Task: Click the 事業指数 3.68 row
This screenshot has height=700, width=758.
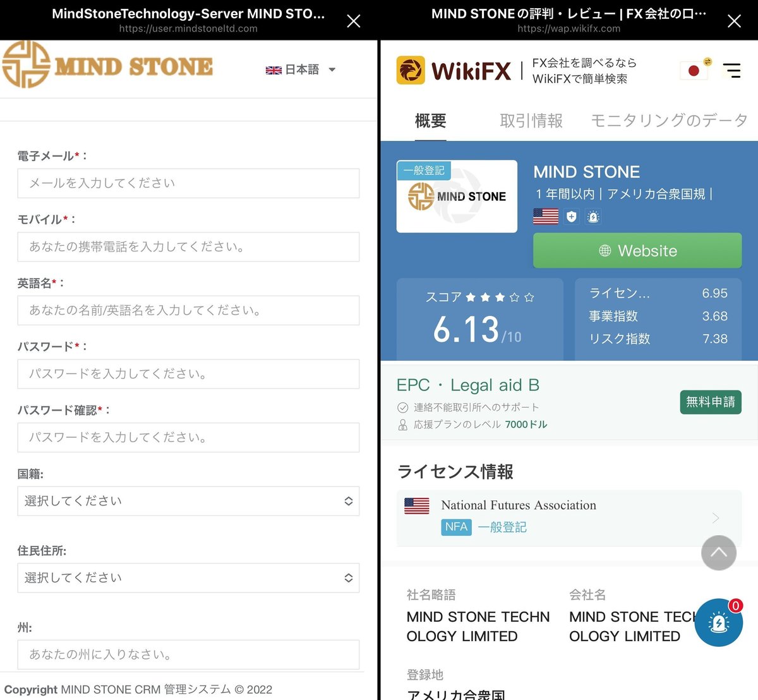Action: tap(658, 316)
